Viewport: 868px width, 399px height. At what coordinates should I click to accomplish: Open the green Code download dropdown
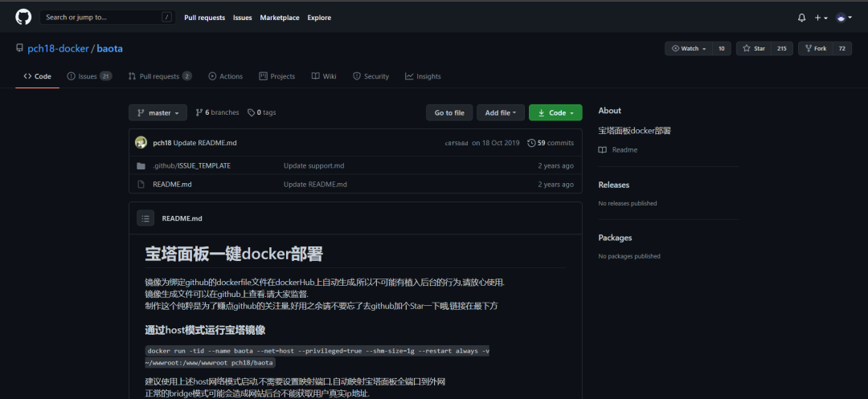(x=555, y=112)
